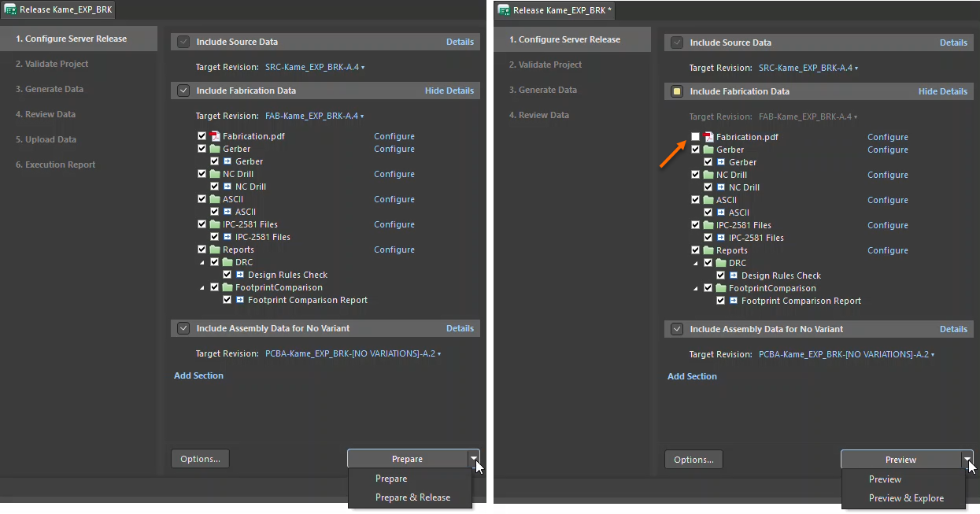Click the ASCII folder icon in right window
980x514 pixels.
[x=708, y=200]
